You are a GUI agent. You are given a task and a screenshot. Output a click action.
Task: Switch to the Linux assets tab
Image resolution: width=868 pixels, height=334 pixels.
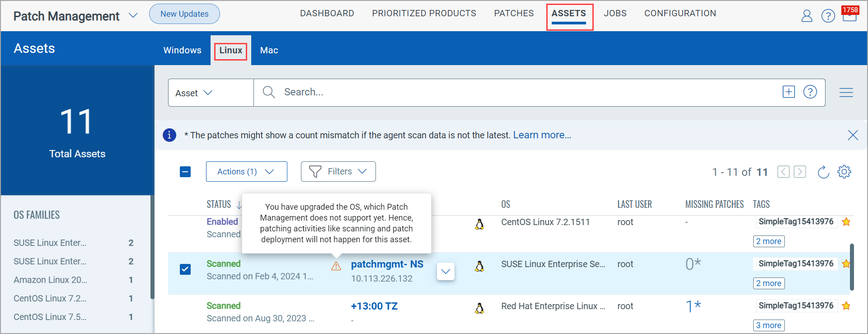click(x=231, y=50)
